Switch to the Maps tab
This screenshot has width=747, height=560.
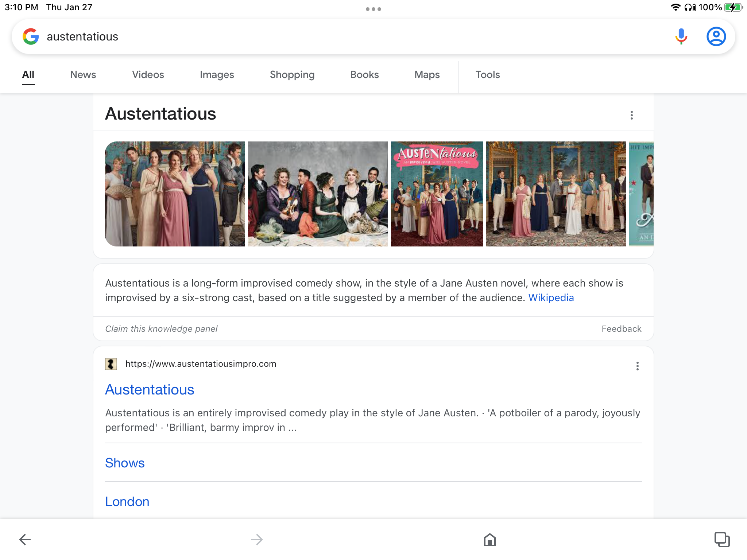click(427, 75)
